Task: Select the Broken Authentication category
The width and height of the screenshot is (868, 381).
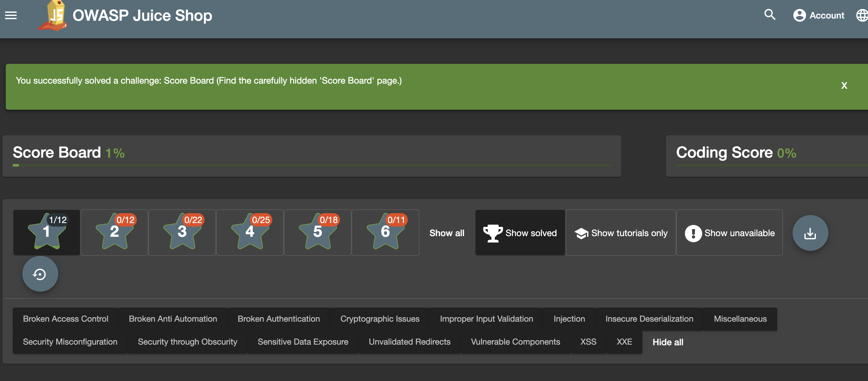Action: point(278,319)
